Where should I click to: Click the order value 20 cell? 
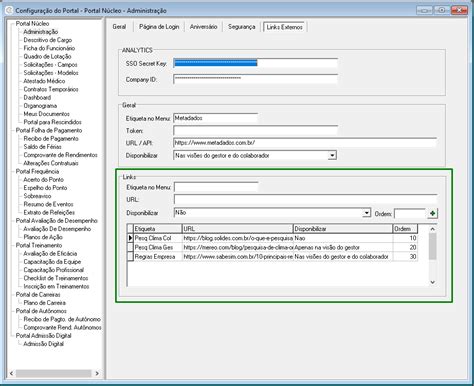405,247
